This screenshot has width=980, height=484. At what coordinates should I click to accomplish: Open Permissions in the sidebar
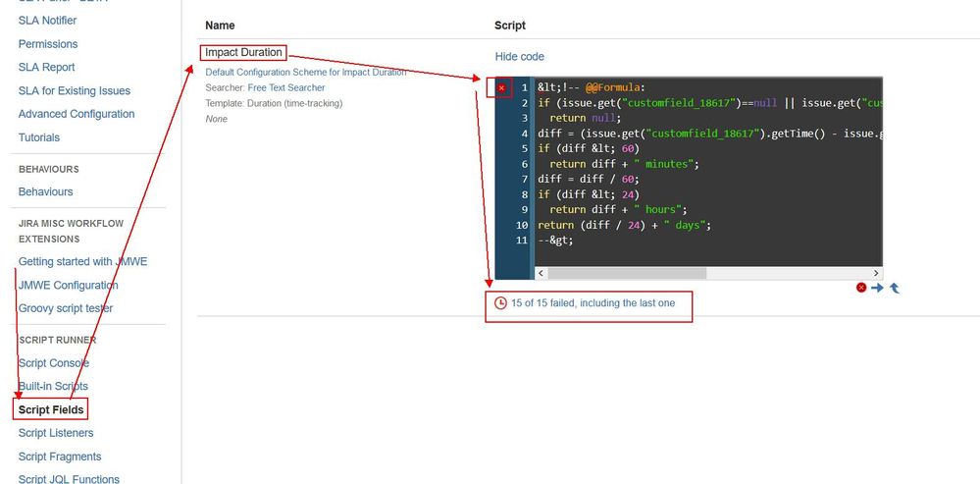coord(48,44)
